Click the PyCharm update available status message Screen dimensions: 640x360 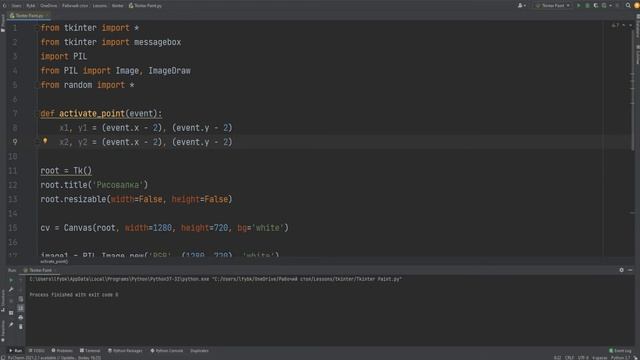point(55,358)
